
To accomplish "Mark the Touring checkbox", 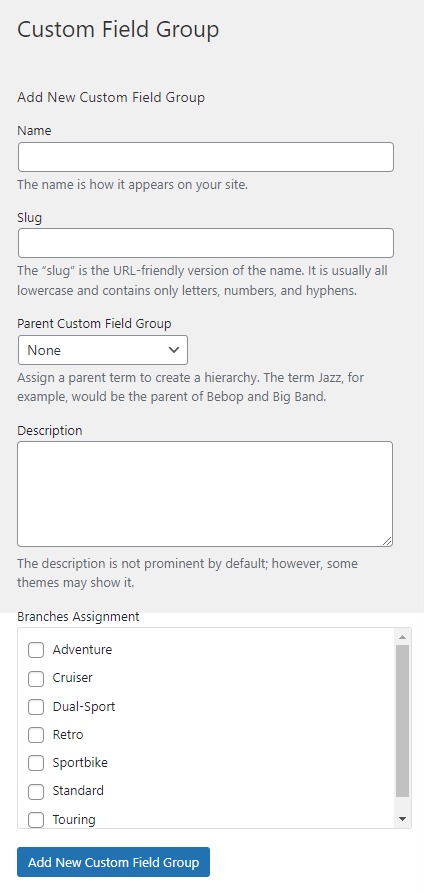I will (x=36, y=820).
